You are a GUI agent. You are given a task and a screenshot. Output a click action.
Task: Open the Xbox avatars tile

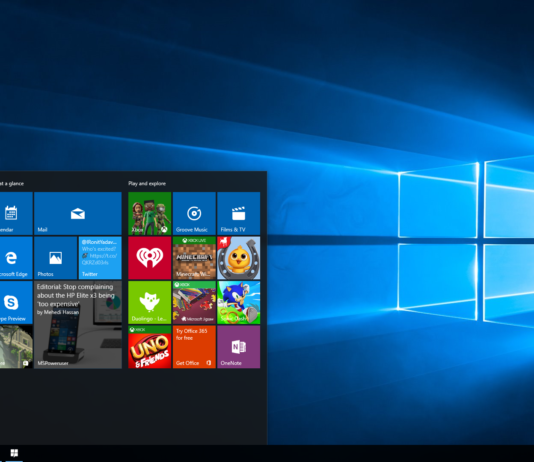pos(150,213)
